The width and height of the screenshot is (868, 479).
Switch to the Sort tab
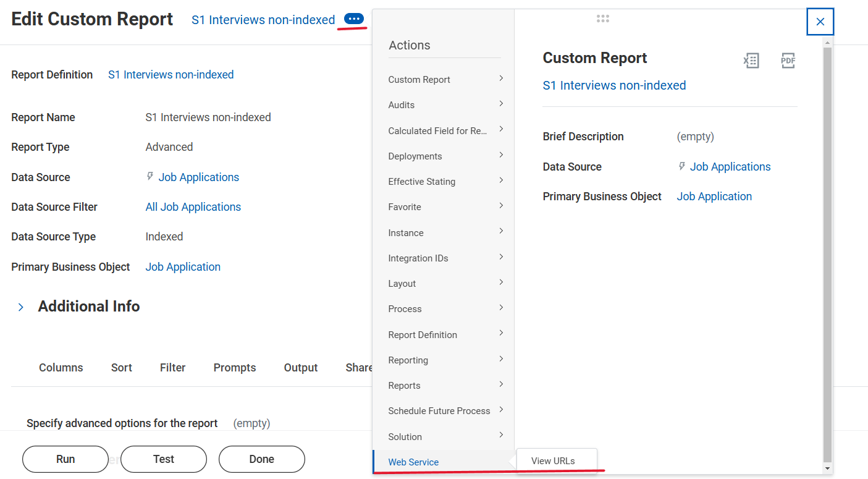tap(122, 367)
